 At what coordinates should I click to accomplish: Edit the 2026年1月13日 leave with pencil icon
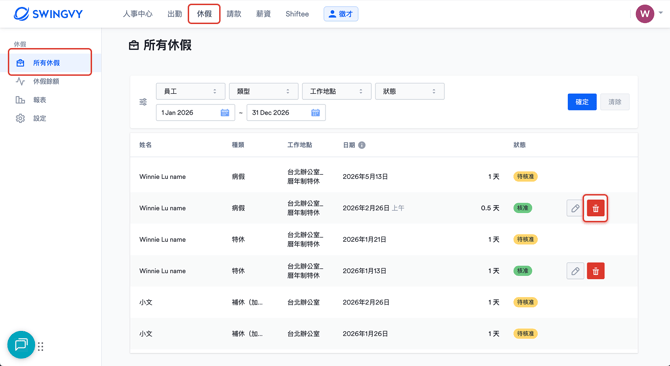(575, 271)
